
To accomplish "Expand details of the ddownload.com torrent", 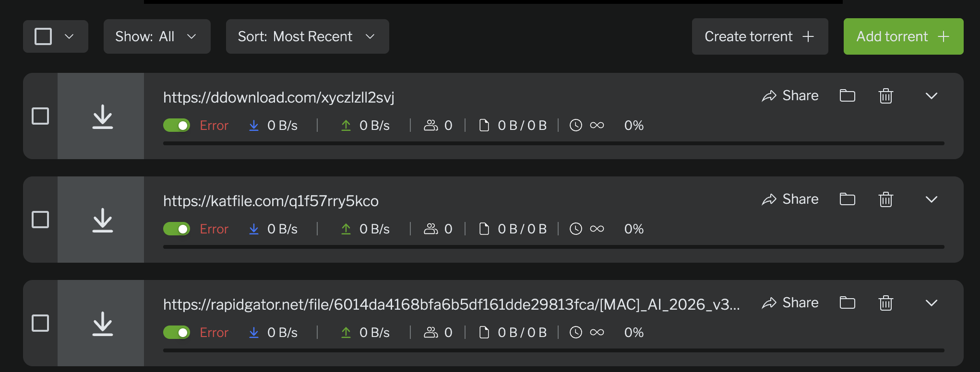I will point(931,96).
